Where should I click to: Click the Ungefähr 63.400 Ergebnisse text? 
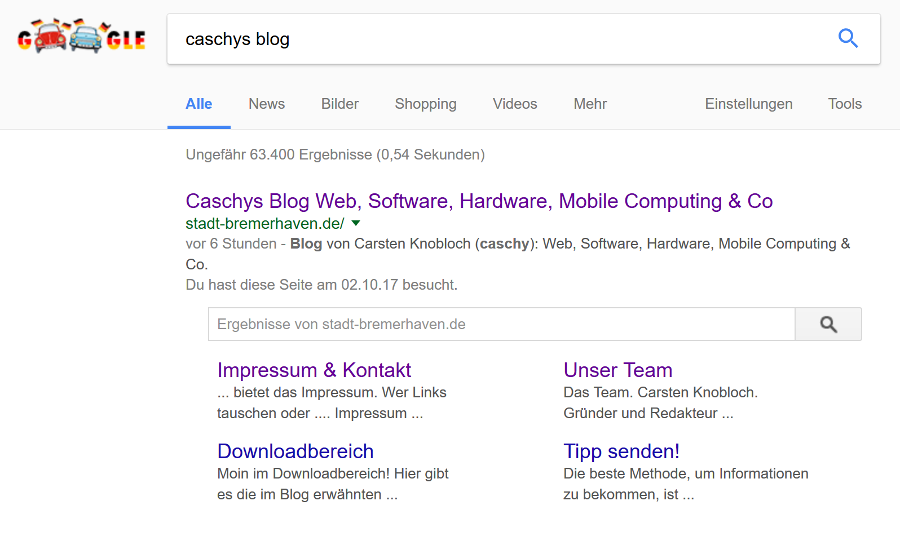coord(335,155)
